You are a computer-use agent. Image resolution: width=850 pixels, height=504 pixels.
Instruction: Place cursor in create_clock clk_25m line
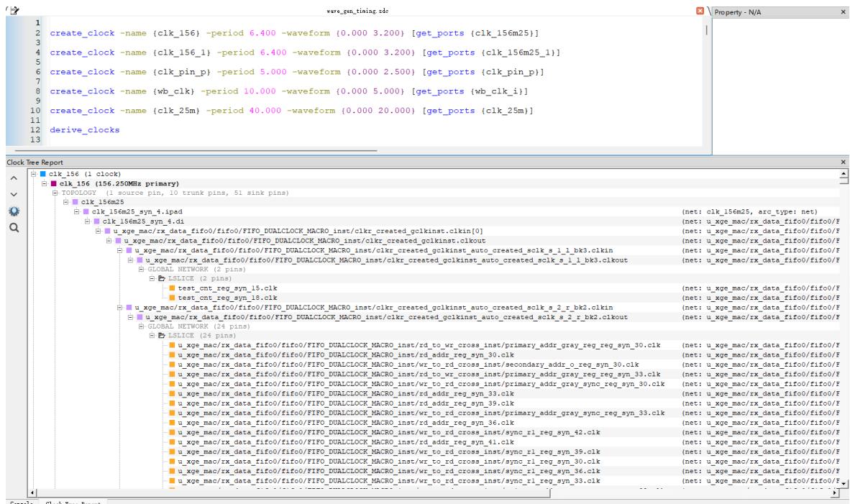pos(291,111)
